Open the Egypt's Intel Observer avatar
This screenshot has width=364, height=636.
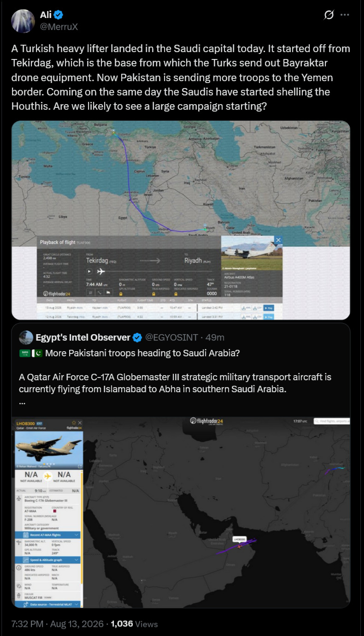(x=26, y=337)
